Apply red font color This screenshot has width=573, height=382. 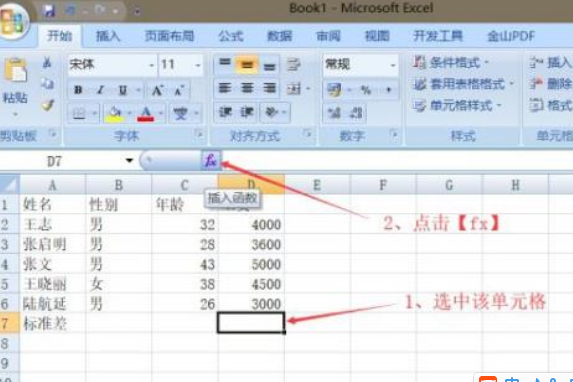click(146, 114)
